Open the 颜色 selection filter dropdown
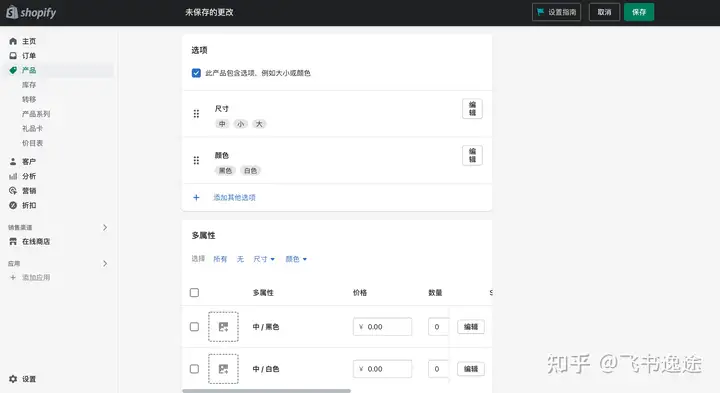This screenshot has height=393, width=720. click(x=296, y=259)
